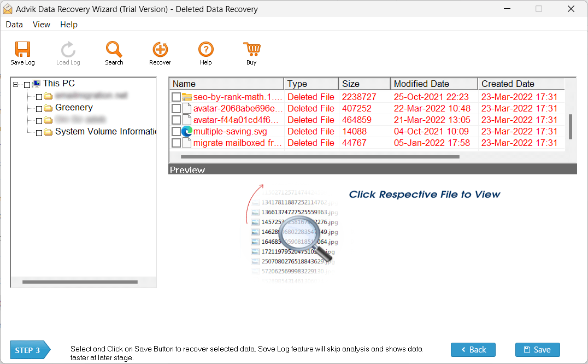Click the magnifier preview placeholder image
The image size is (588, 364).
pos(292,233)
